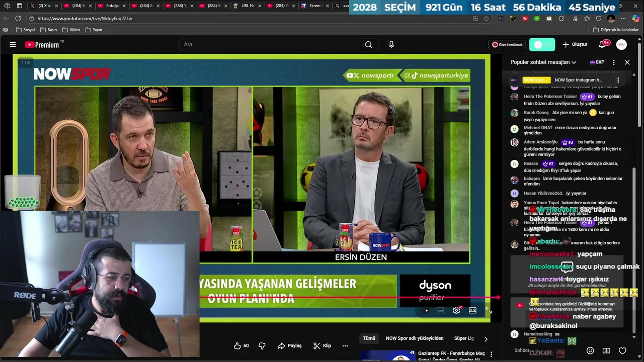644x362 pixels.
Task: Open browser settings ellipsis menu
Action: click(623, 18)
